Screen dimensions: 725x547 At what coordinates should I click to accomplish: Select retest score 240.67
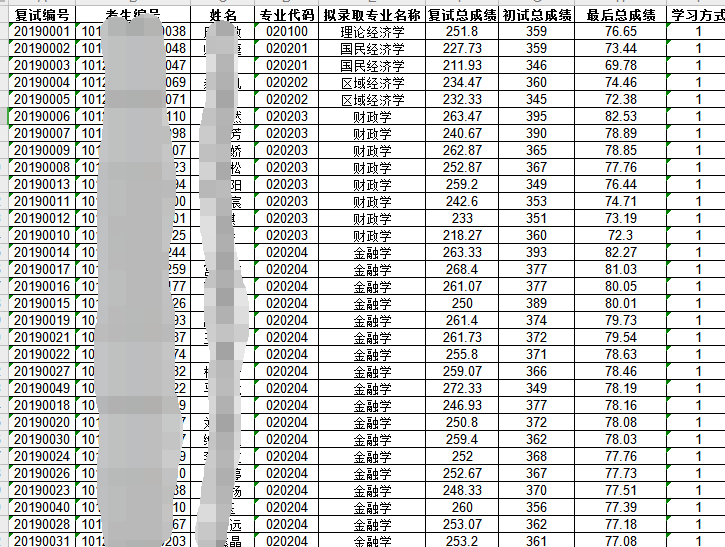click(x=462, y=134)
